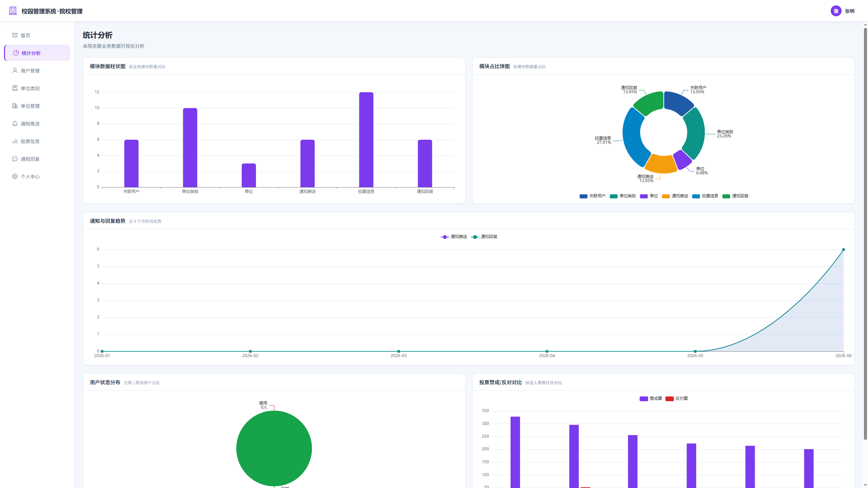Screen dimensions: 868x488
Task: Open the 投票信息 menu entry
Action: click(37, 141)
